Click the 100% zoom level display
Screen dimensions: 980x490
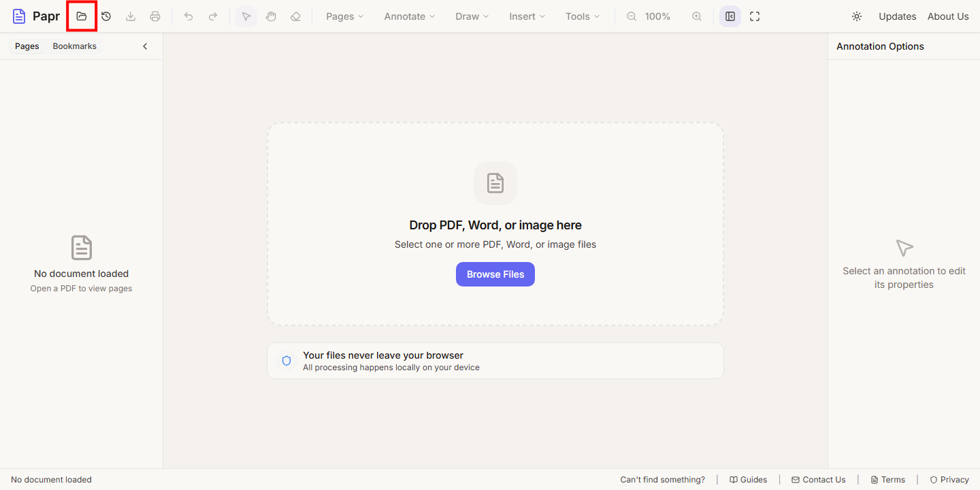point(657,16)
